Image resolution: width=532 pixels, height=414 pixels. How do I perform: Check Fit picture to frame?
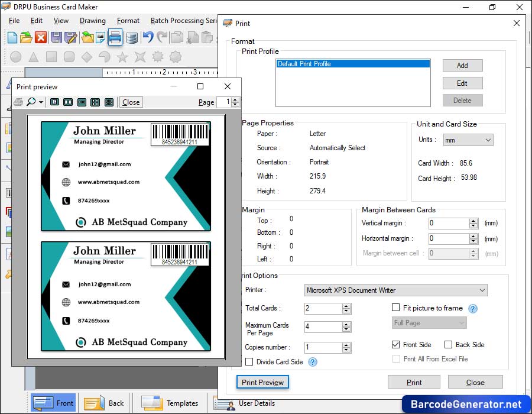pos(395,308)
